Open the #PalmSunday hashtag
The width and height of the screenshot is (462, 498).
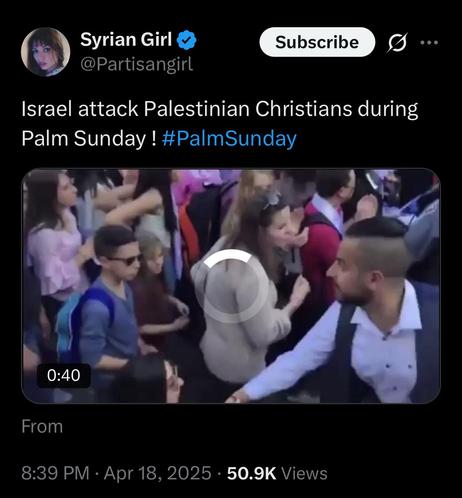[229, 138]
